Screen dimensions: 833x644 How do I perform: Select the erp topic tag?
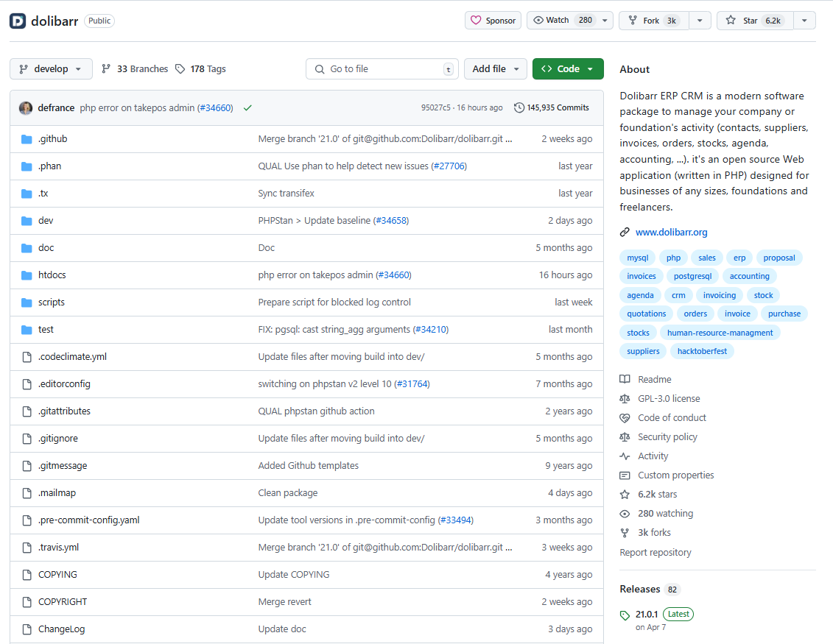pyautogui.click(x=739, y=258)
